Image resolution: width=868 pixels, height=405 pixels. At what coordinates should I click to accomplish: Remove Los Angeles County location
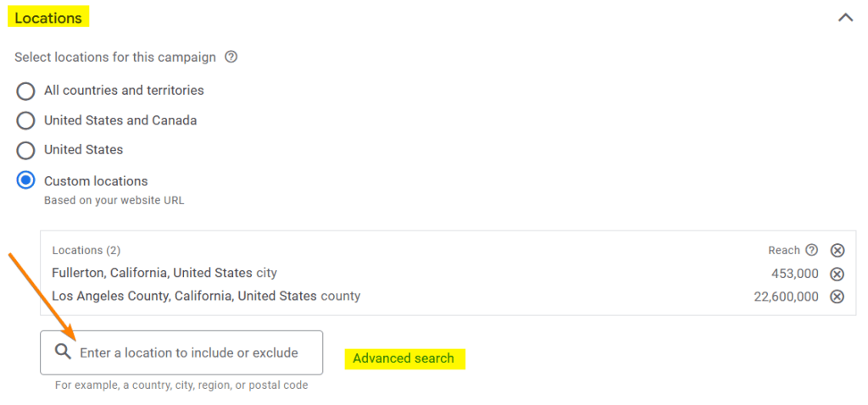[837, 297]
